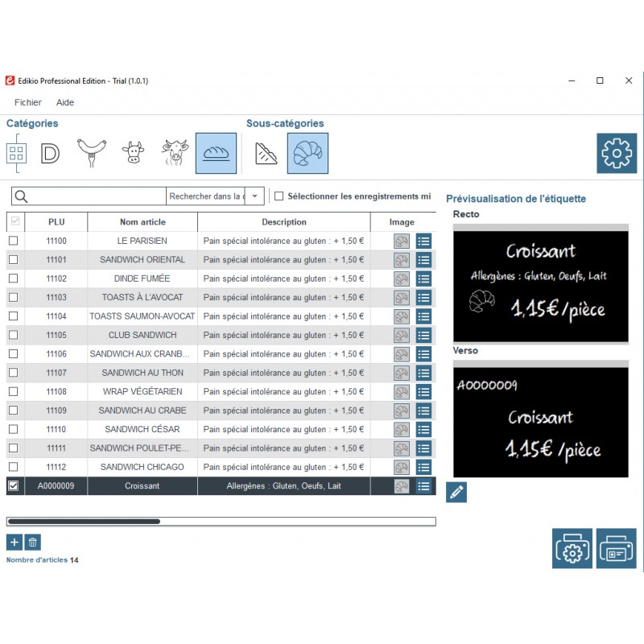Check the box for LE PARISIEN row
This screenshot has height=644, width=644.
tap(14, 241)
